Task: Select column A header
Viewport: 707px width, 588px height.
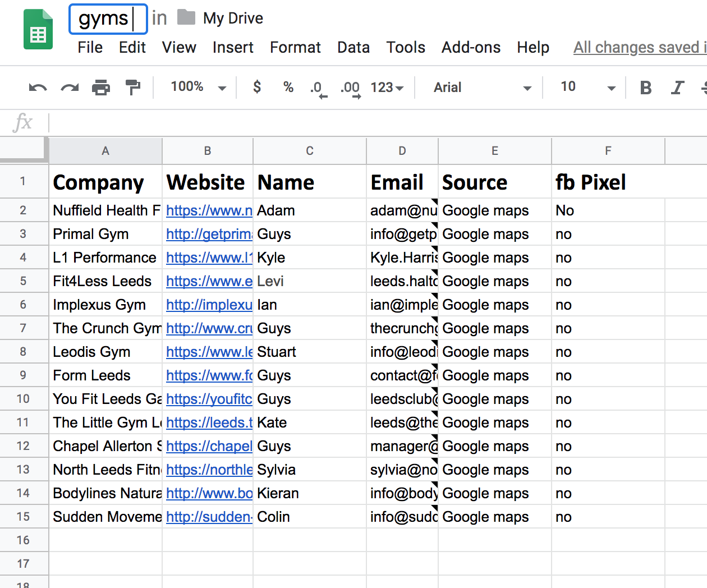Action: point(105,150)
